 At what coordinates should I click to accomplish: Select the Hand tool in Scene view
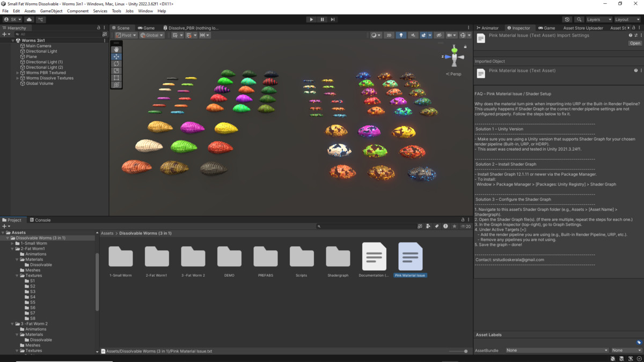(116, 49)
